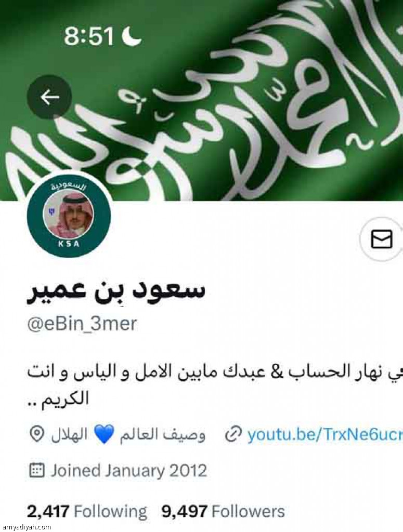This screenshot has width=403, height=532.
Task: View the 2,417 Following list
Action: pos(87,511)
